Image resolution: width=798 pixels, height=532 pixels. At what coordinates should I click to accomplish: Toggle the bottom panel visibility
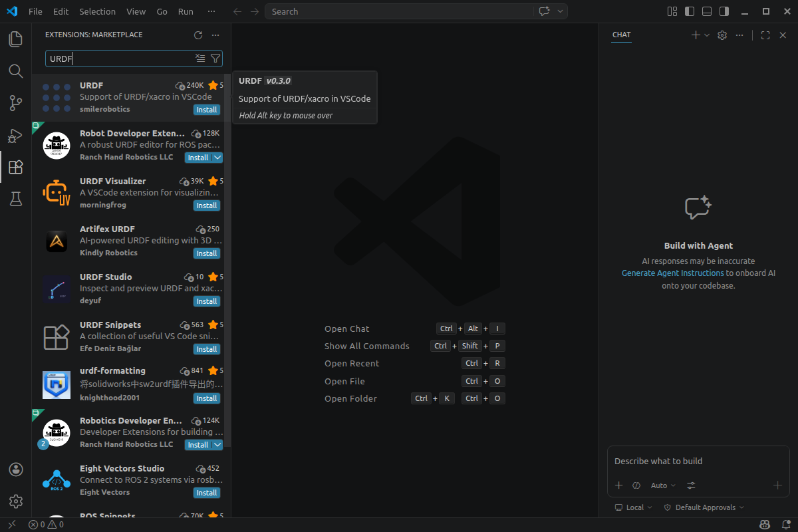(x=707, y=11)
